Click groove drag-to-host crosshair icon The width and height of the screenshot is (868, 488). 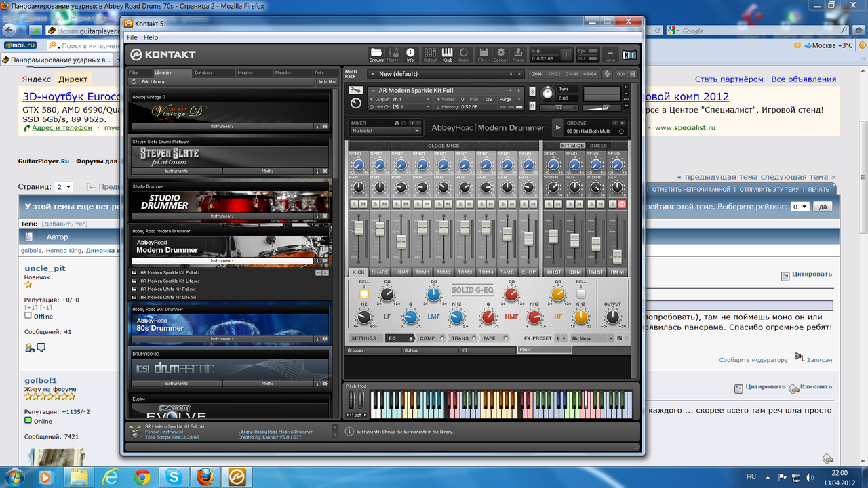coord(620,131)
